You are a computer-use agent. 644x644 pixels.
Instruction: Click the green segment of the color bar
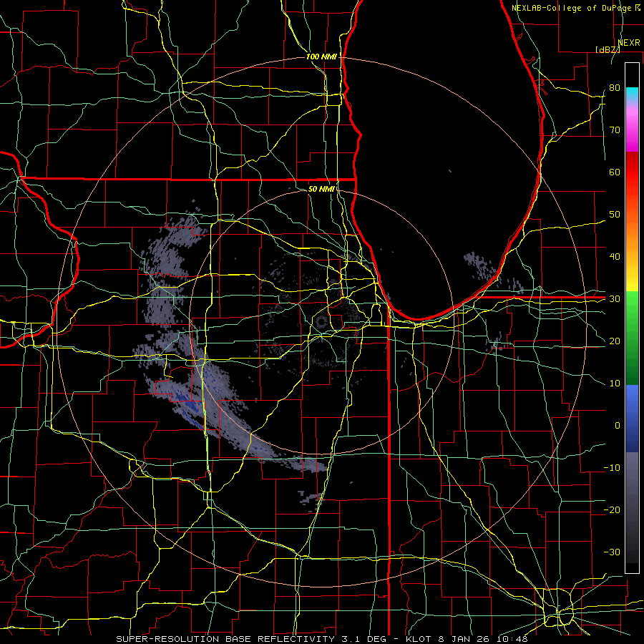(x=632, y=338)
